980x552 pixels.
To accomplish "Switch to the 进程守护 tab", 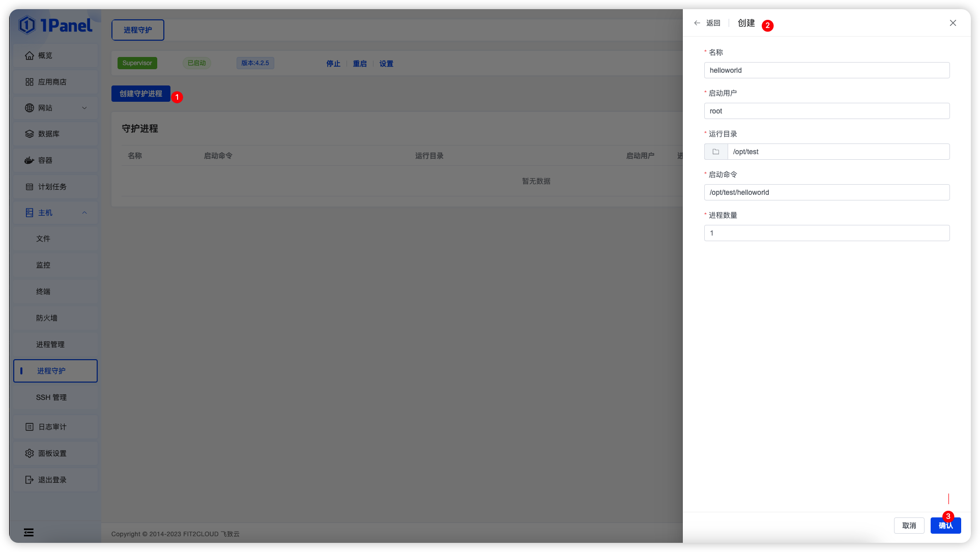I will pyautogui.click(x=137, y=30).
